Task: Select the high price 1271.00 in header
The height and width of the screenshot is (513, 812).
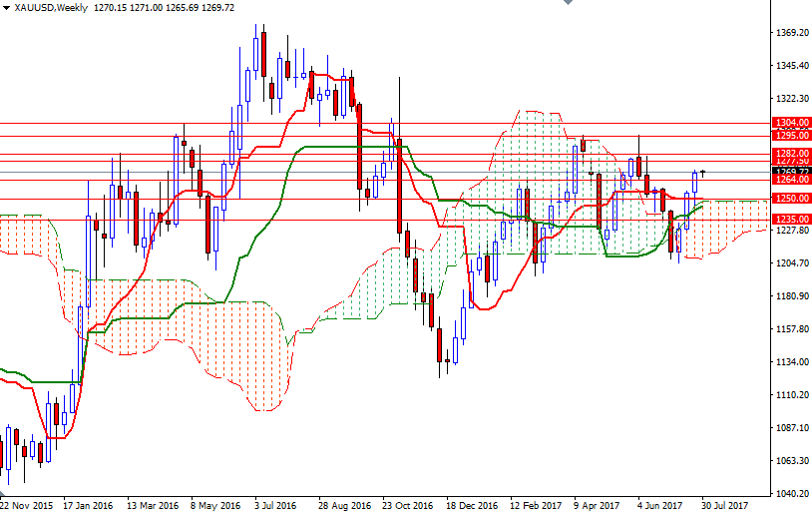Action: click(146, 8)
